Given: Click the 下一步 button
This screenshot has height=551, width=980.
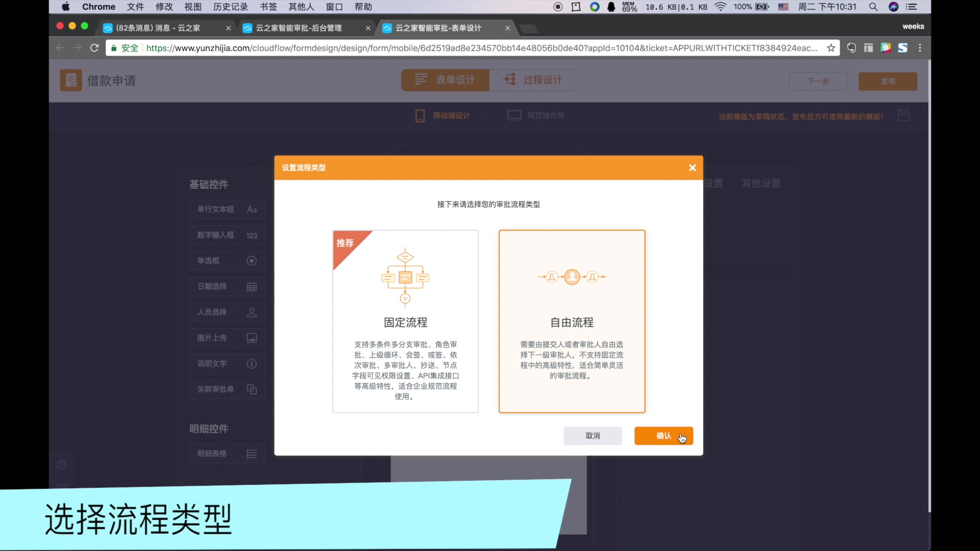Looking at the screenshot, I should (818, 81).
